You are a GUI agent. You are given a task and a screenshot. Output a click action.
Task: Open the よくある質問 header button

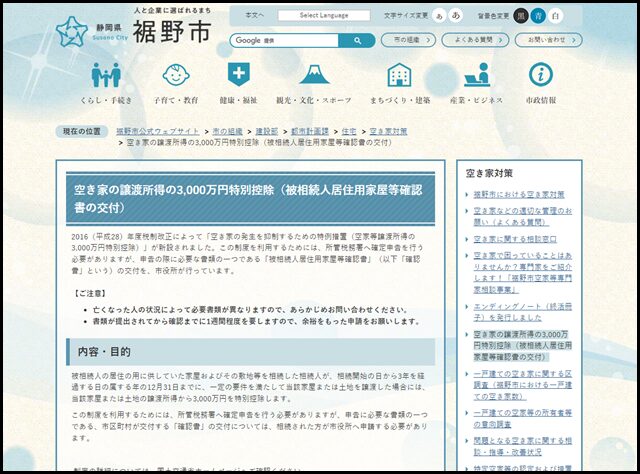[x=475, y=40]
